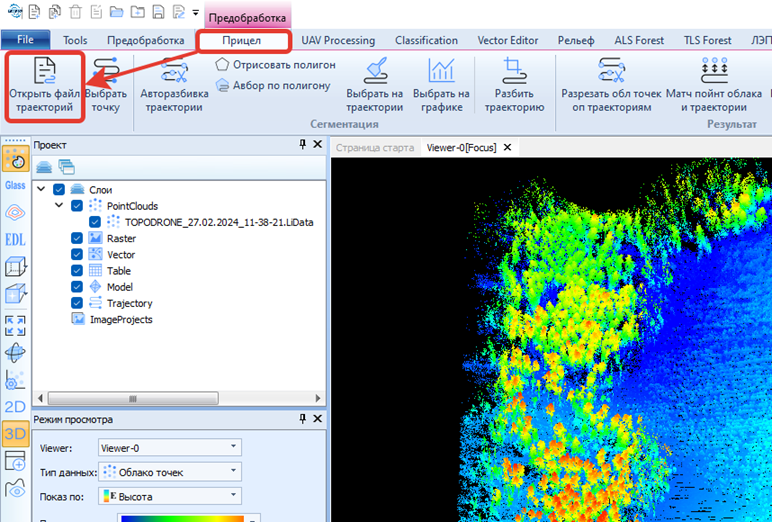Uncheck the TOPODRONE LiData point cloud checkbox
The height and width of the screenshot is (522, 772).
click(95, 222)
